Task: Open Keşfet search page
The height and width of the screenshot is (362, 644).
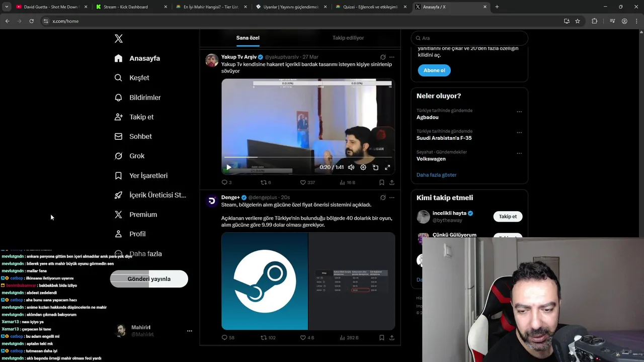Action: click(x=132, y=78)
